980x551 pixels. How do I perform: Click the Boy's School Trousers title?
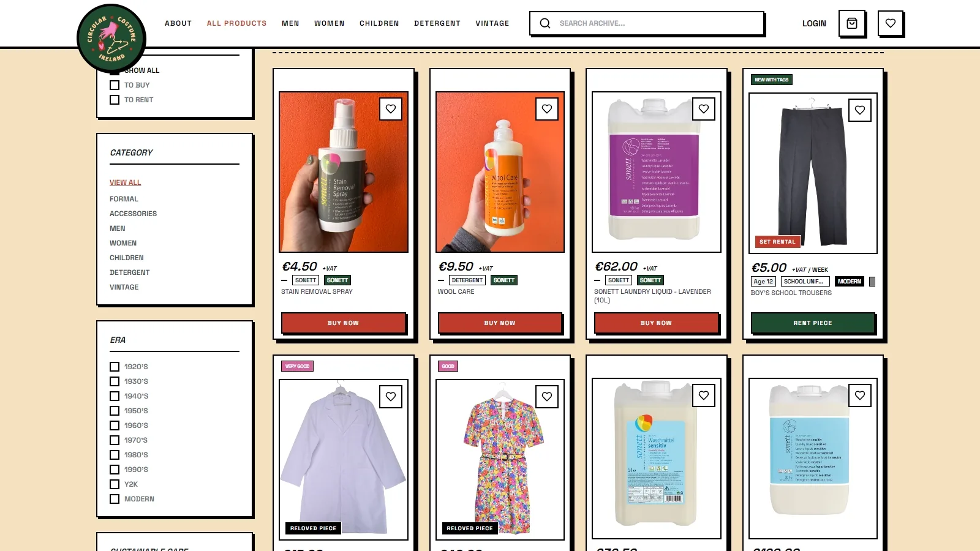pos(791,293)
